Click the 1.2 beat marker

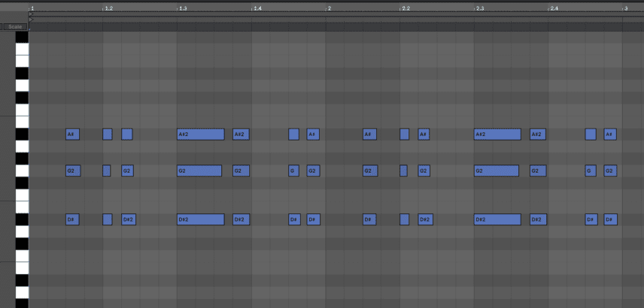pos(108,8)
